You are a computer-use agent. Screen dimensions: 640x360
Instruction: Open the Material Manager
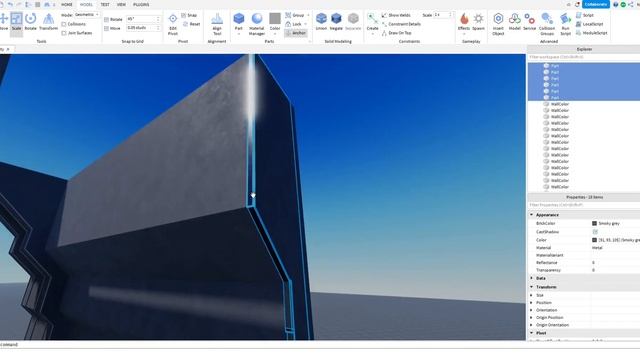(x=257, y=24)
